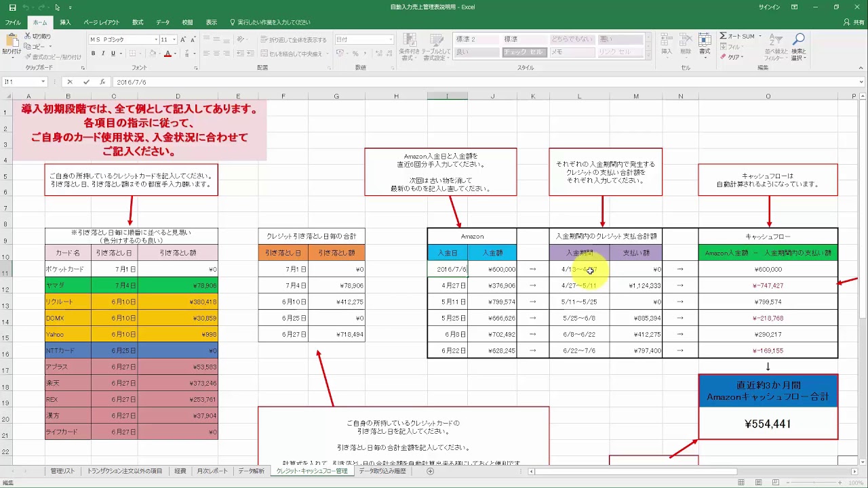
Task: Click the サインイン sign-in link
Action: (769, 7)
